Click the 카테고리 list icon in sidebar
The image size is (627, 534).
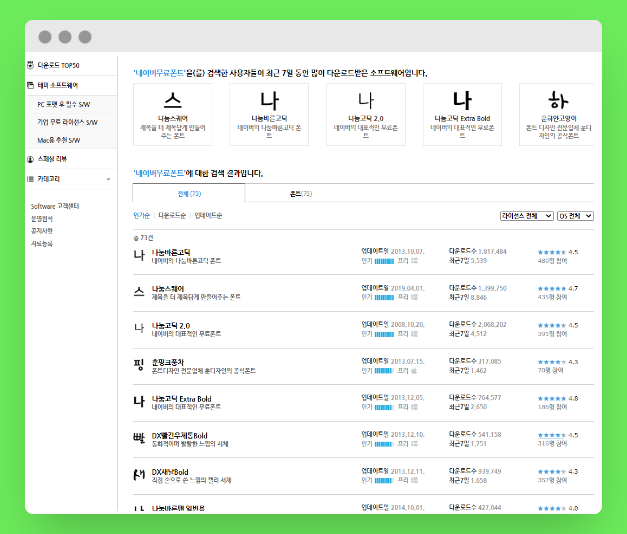click(30, 179)
